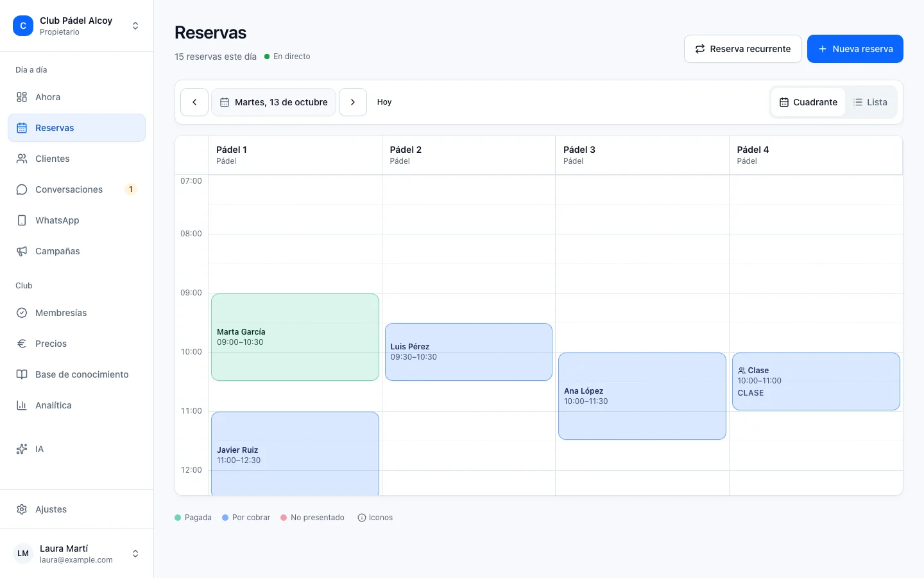The image size is (924, 578).
Task: Click the Pagada green legend dot
Action: pos(178,518)
